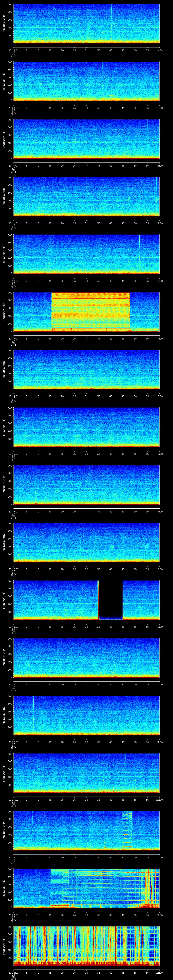Click the 23:20:00 start time label
Screen dimensions: 173x980
click(x=13, y=742)
